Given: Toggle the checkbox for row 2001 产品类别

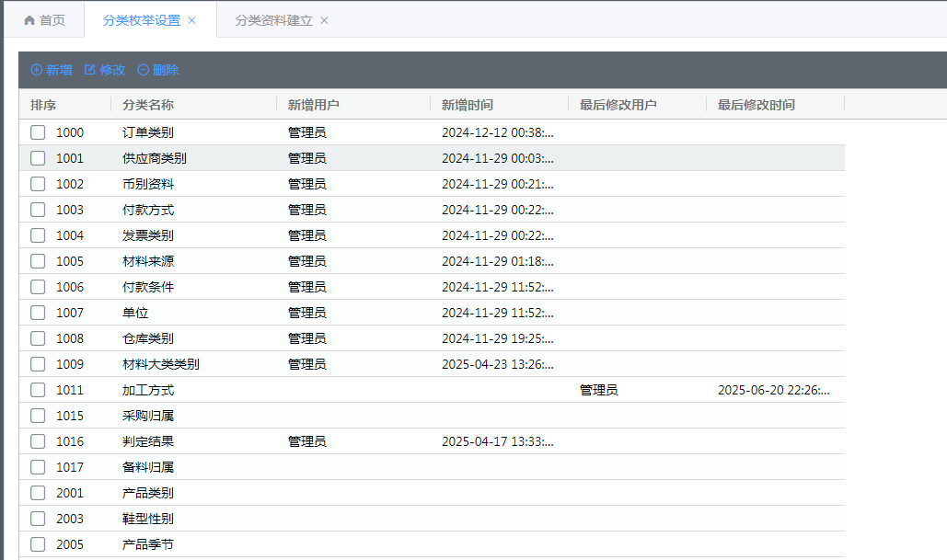Looking at the screenshot, I should [x=38, y=493].
